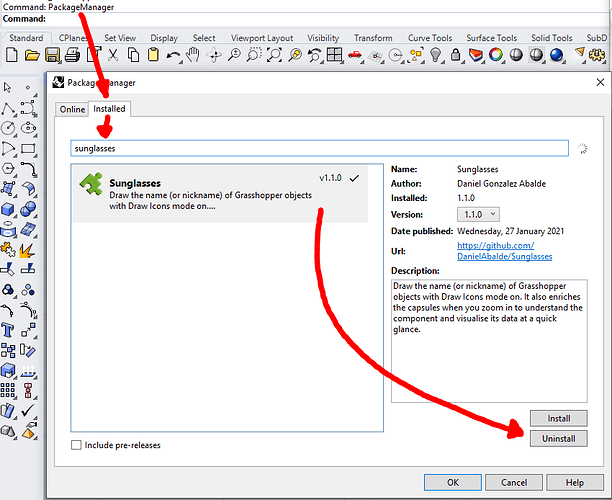Click the Zoom Dynamic magnifier icon

(234, 55)
